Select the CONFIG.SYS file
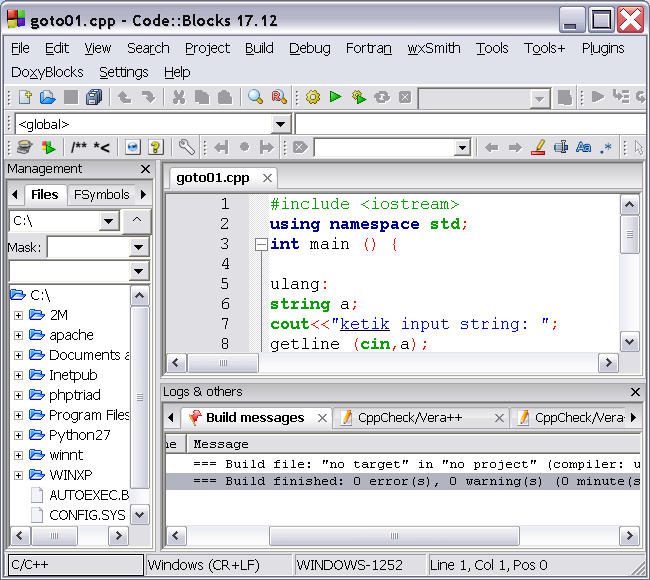Image resolution: width=650 pixels, height=580 pixels. tap(87, 515)
